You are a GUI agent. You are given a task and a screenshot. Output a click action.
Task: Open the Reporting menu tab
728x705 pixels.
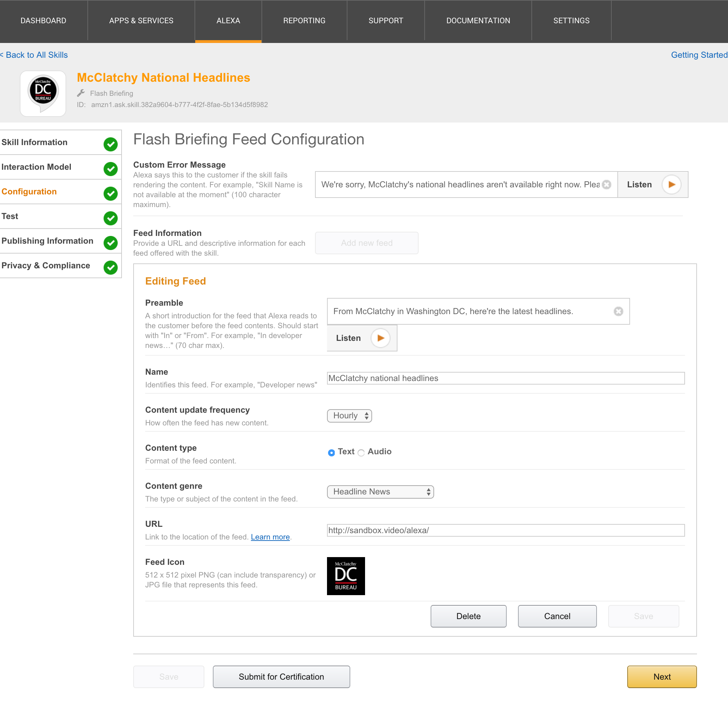[304, 21]
